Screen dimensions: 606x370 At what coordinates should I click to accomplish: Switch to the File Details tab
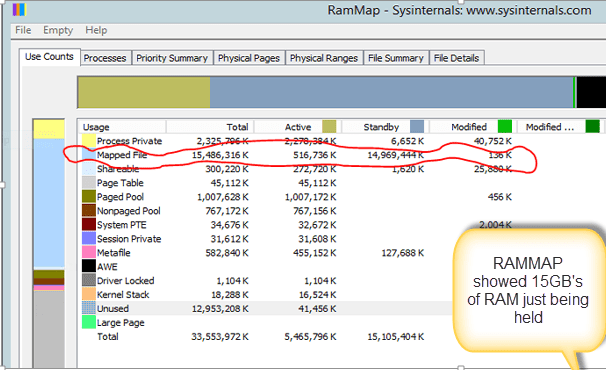pyautogui.click(x=456, y=58)
